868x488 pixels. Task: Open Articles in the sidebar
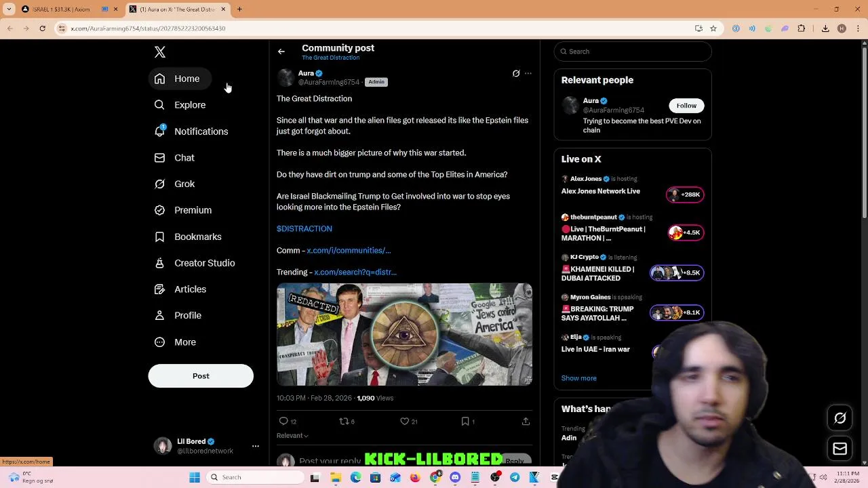[x=180, y=289]
